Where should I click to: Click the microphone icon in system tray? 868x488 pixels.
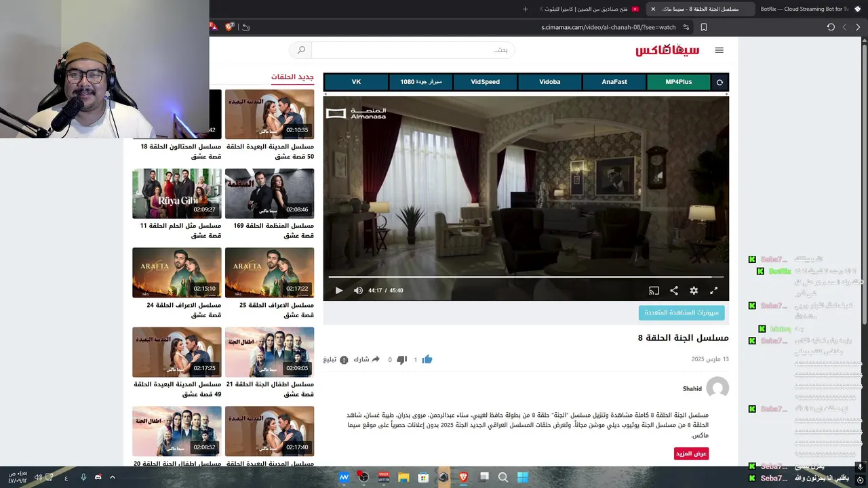coord(83,477)
